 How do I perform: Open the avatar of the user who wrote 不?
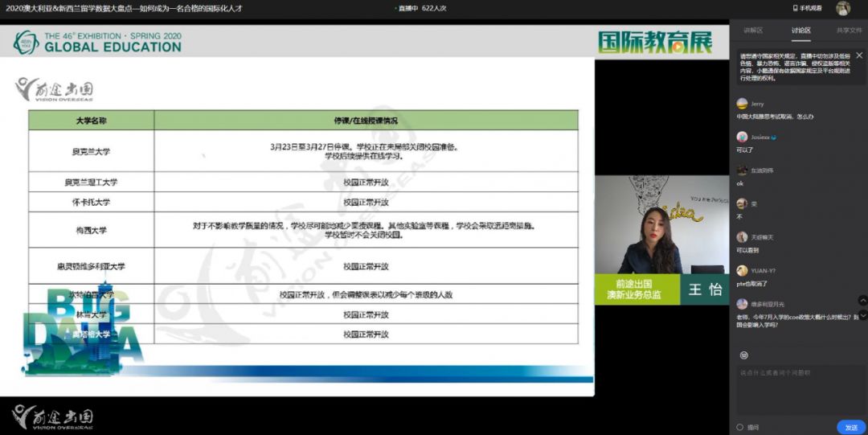742,203
